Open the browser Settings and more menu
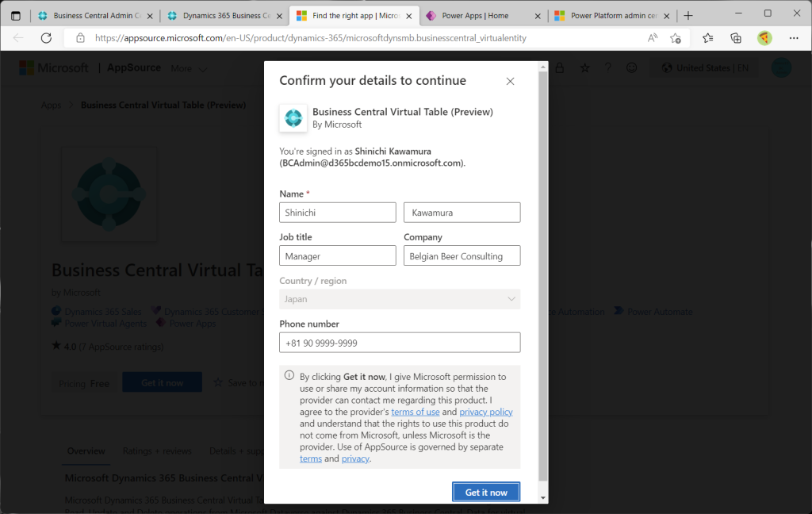The image size is (812, 514). click(794, 38)
